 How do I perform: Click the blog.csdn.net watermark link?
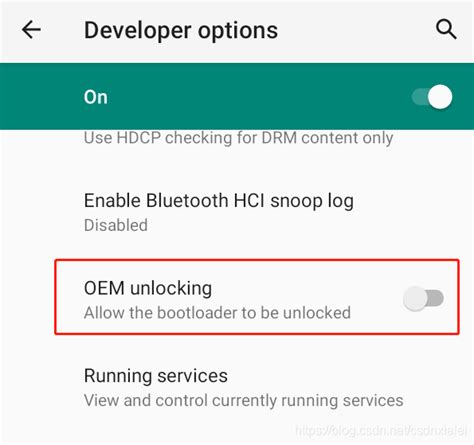coord(381,431)
